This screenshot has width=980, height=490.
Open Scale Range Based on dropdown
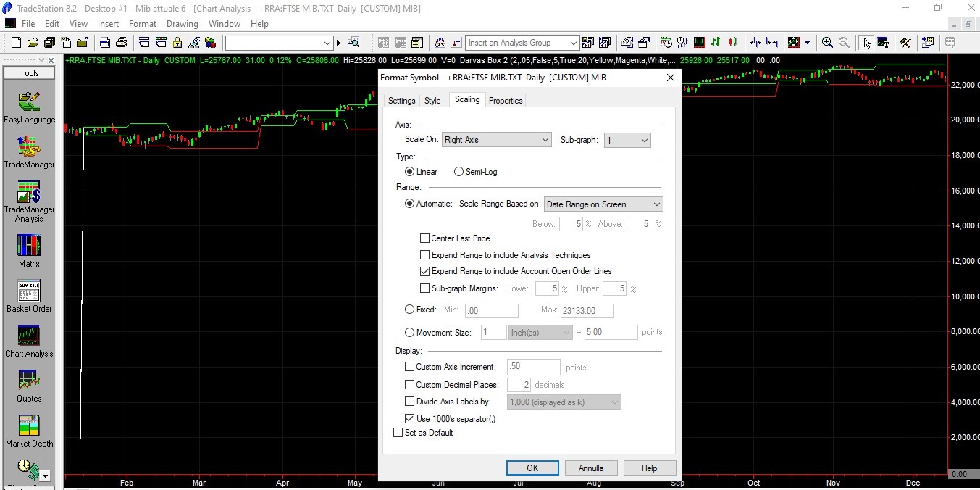tap(603, 204)
